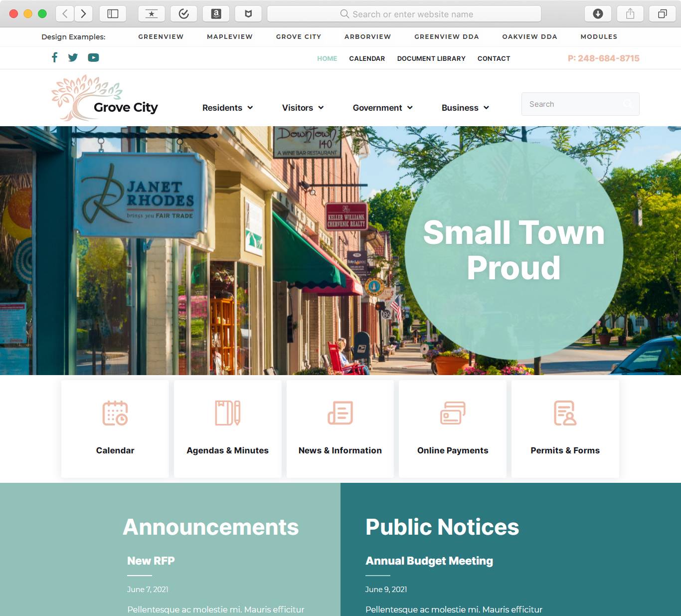Select the GREENVIEW DDA design example

click(446, 36)
